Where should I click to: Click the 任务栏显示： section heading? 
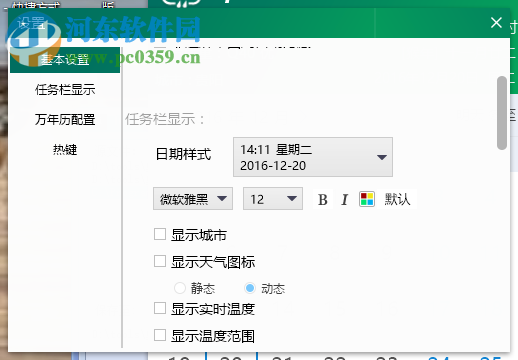(x=165, y=119)
